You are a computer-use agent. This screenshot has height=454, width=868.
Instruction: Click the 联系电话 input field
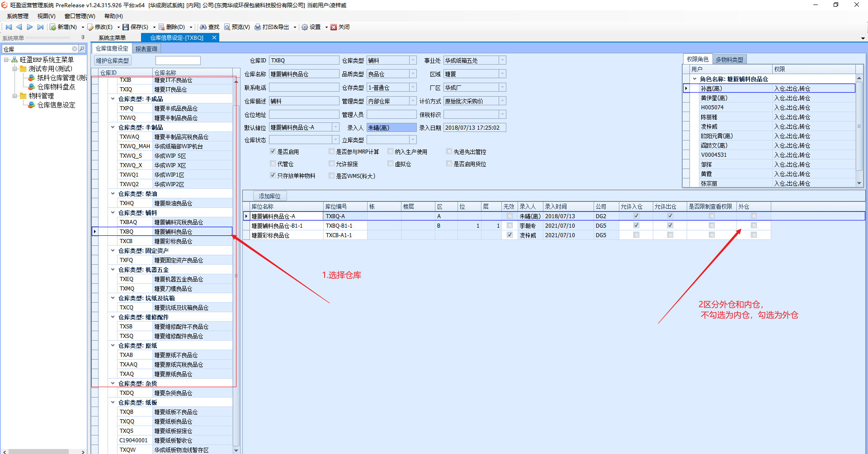pyautogui.click(x=304, y=87)
